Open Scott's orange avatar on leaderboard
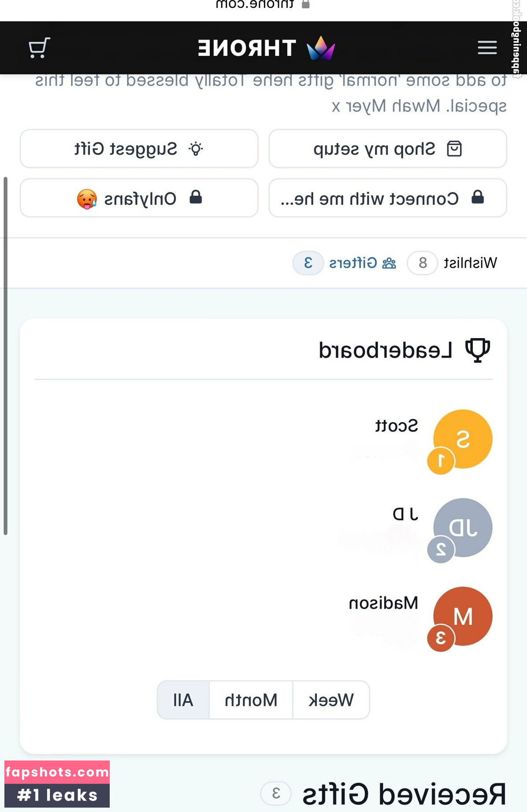This screenshot has height=812, width=527. coord(462,439)
